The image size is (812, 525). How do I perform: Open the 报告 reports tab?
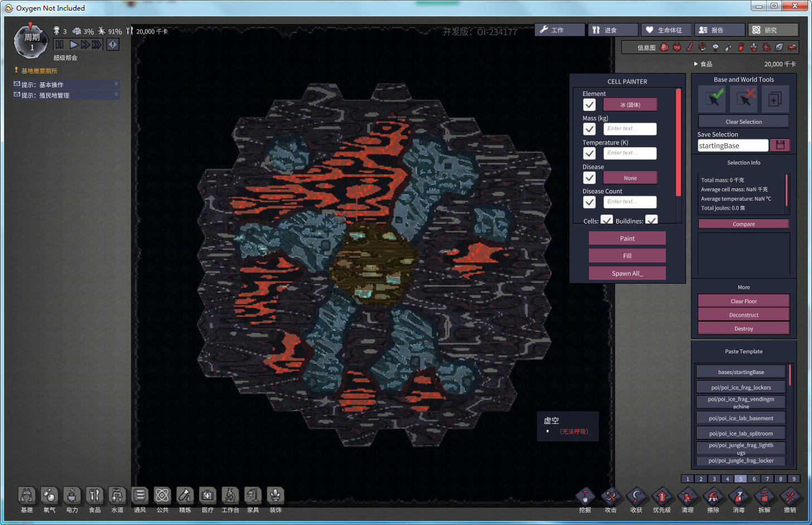pyautogui.click(x=720, y=30)
